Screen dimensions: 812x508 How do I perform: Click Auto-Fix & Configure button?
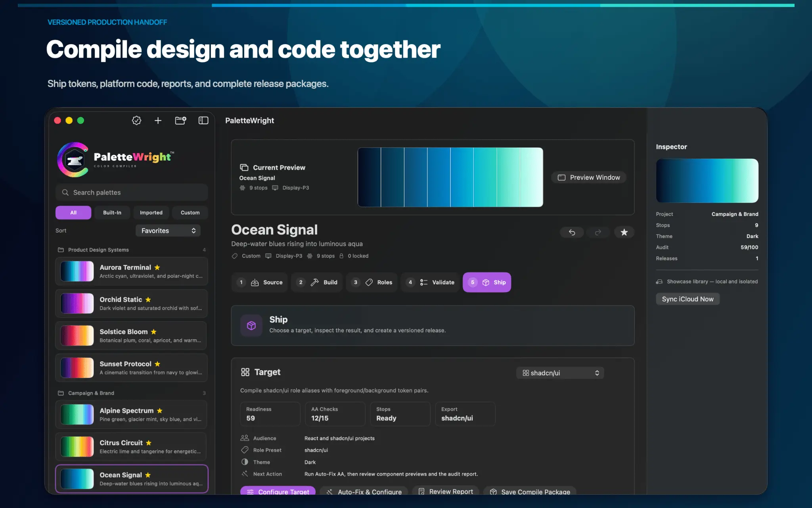364,491
